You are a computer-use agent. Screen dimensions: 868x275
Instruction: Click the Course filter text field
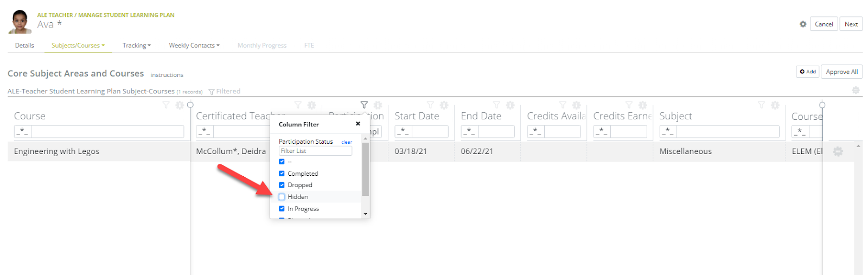tap(107, 131)
